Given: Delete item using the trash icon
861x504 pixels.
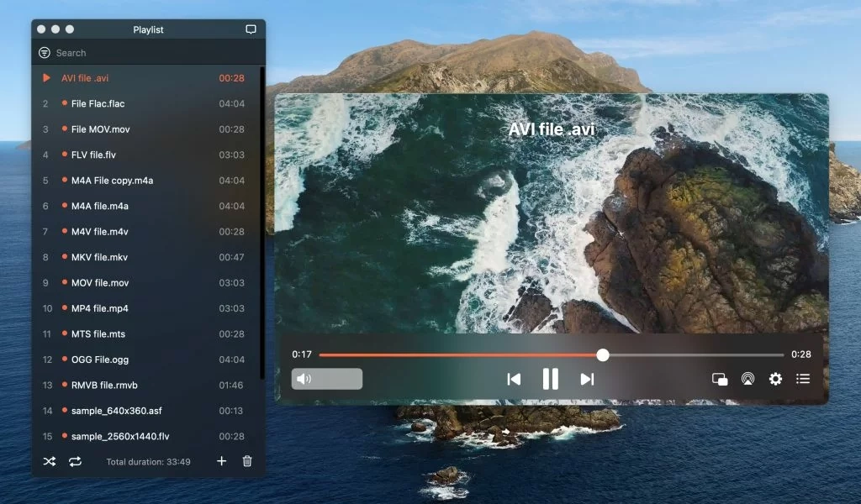Looking at the screenshot, I should (247, 461).
